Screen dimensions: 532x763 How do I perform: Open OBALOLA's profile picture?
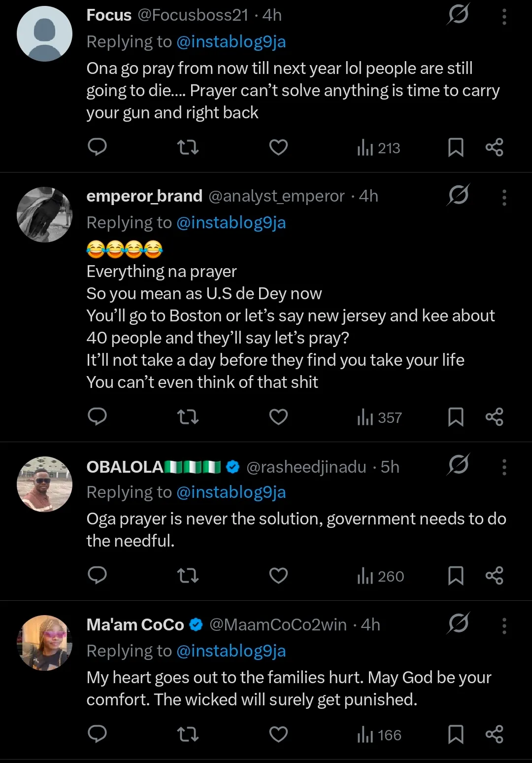click(45, 484)
